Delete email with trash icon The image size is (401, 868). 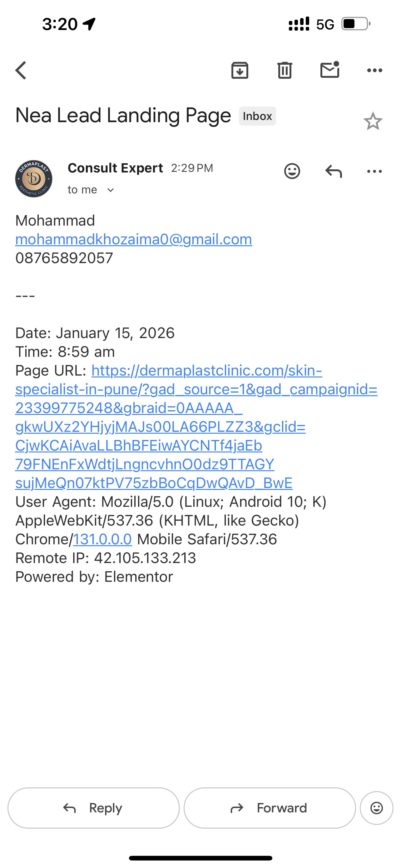coord(285,70)
